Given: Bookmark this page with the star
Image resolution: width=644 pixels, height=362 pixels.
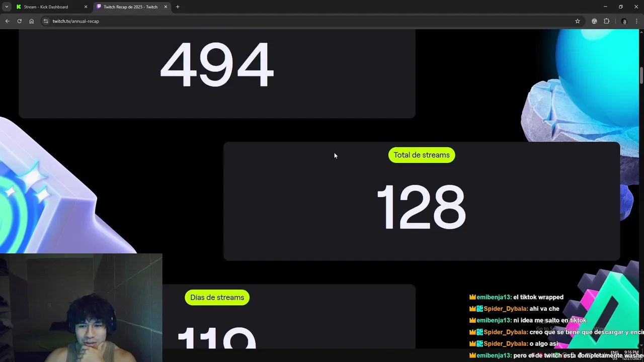Looking at the screenshot, I should [x=578, y=21].
